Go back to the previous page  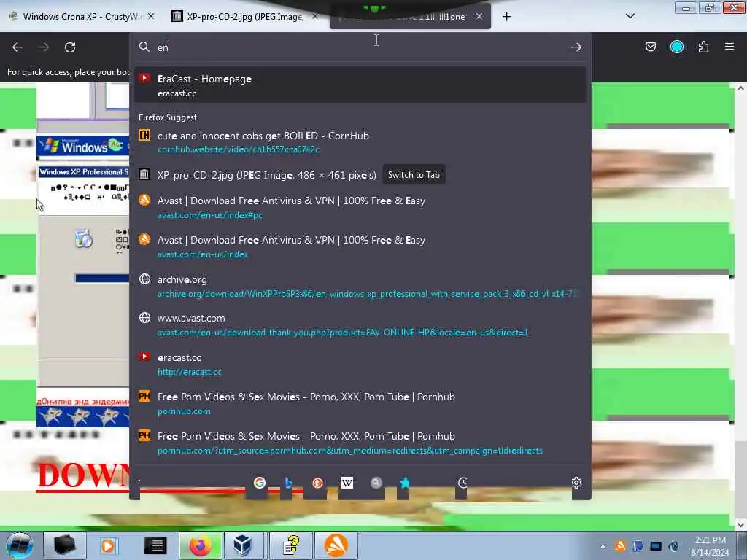click(x=18, y=47)
